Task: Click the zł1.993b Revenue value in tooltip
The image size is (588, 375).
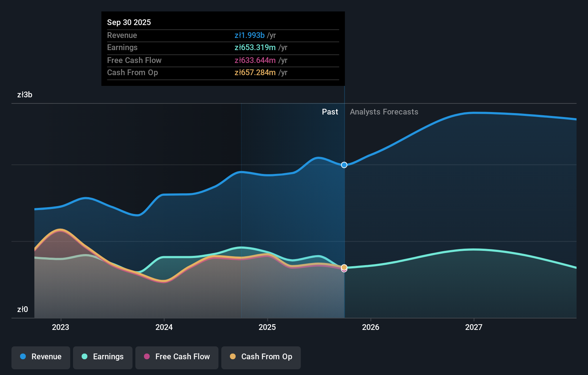Action: click(x=249, y=35)
